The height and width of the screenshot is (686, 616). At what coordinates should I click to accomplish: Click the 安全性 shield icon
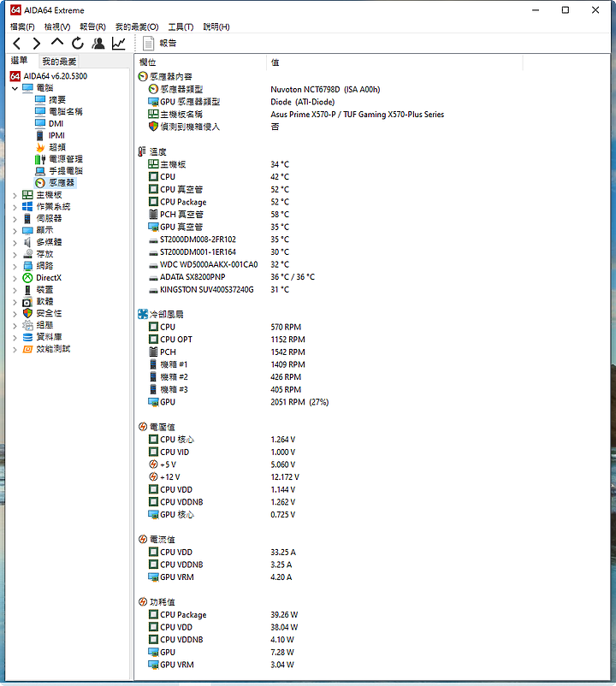click(27, 313)
